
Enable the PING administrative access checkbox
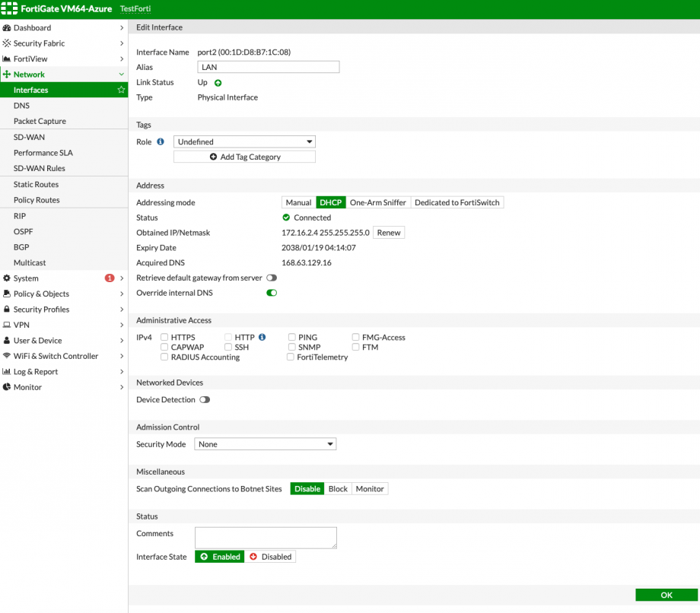click(291, 337)
